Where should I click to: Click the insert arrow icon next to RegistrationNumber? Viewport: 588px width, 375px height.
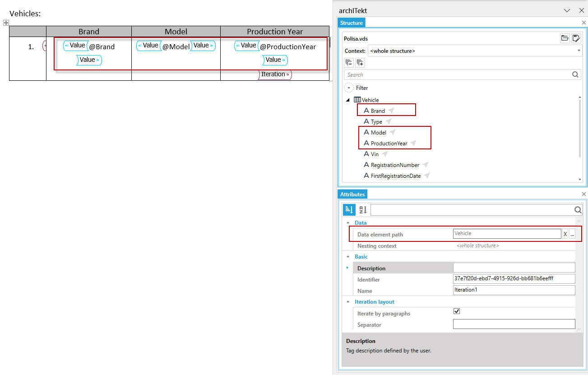(425, 165)
